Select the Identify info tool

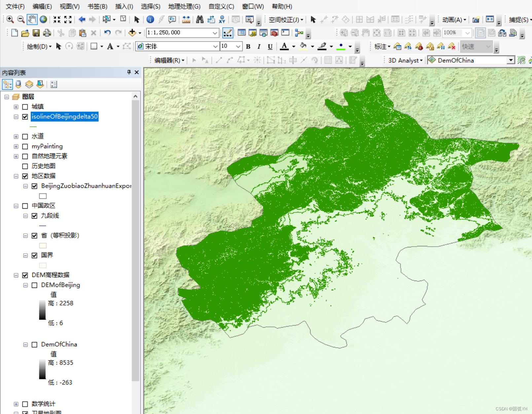pyautogui.click(x=150, y=19)
